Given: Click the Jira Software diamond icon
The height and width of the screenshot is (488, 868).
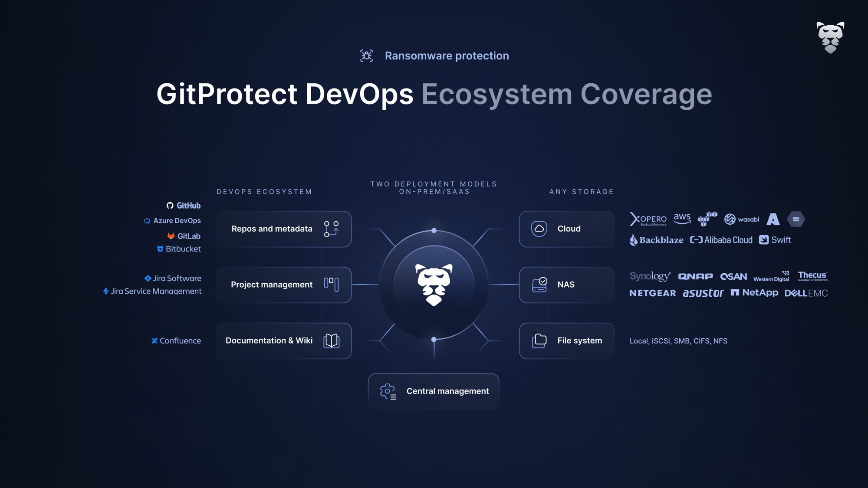Looking at the screenshot, I should (x=148, y=278).
